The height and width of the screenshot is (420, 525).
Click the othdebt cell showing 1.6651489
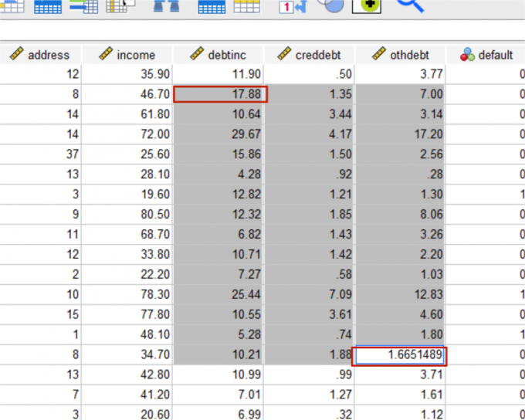click(x=400, y=356)
